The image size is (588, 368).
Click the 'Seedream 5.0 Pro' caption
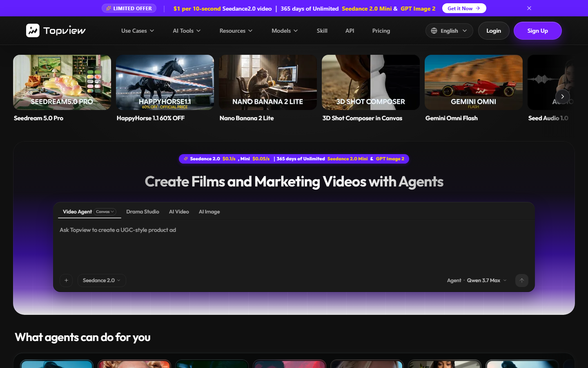39,118
